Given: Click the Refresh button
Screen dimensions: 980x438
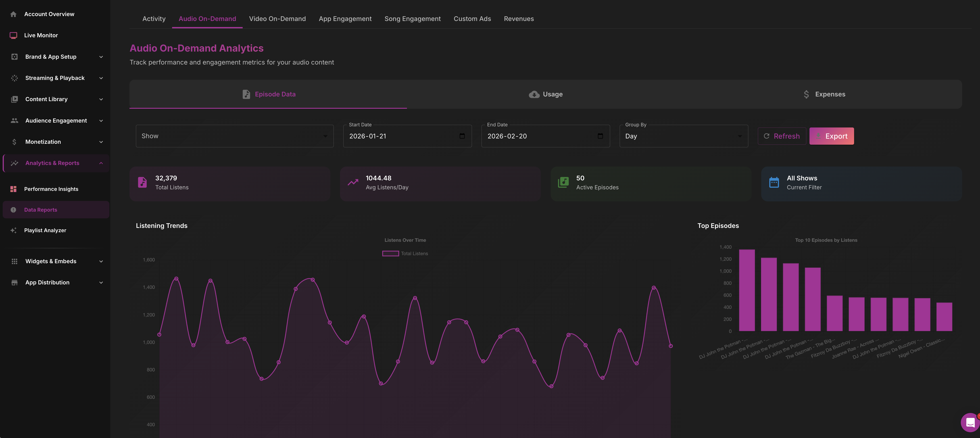Looking at the screenshot, I should pyautogui.click(x=782, y=136).
